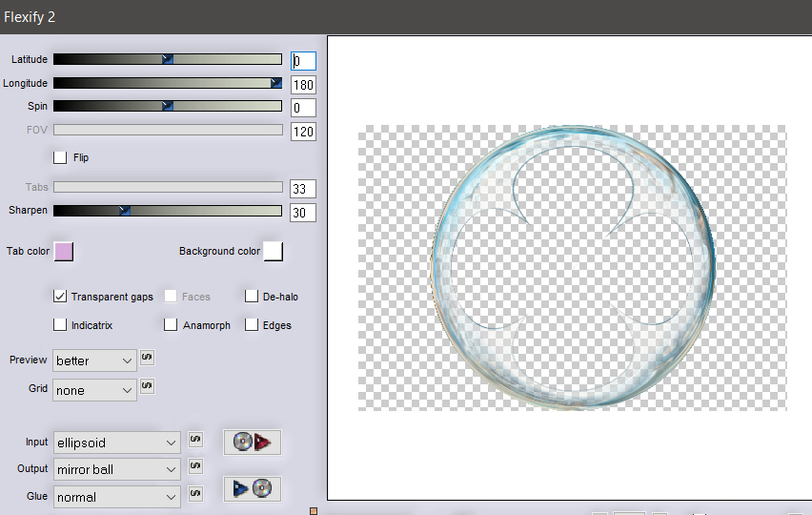Viewport: 812px width, 515px height.
Task: Open the Preview quality dropdown
Action: [95, 360]
